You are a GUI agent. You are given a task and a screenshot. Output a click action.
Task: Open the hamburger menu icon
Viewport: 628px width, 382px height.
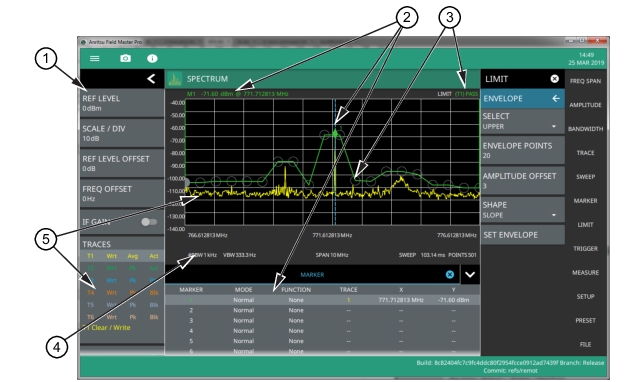[x=95, y=58]
